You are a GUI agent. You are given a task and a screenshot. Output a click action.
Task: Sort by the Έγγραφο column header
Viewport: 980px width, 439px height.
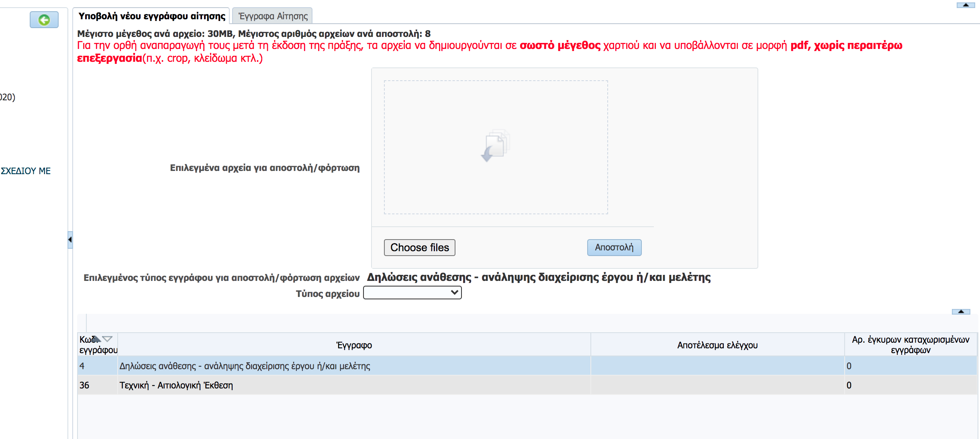pyautogui.click(x=354, y=345)
